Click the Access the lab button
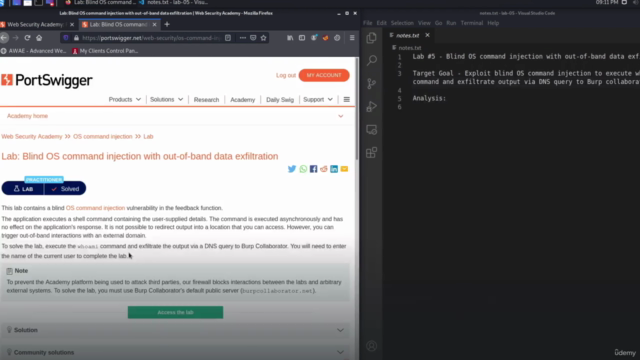640x360 pixels. [x=176, y=312]
